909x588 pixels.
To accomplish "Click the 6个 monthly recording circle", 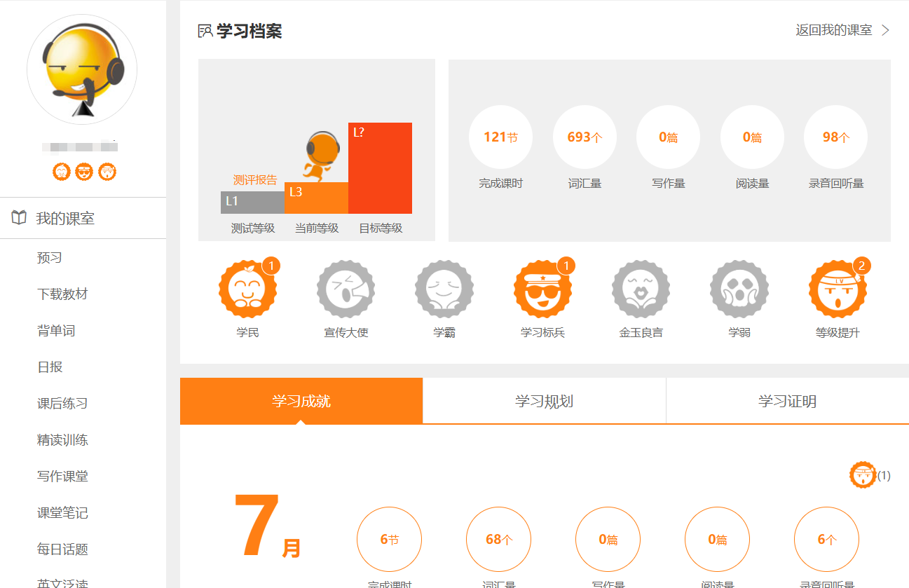I will (x=826, y=540).
